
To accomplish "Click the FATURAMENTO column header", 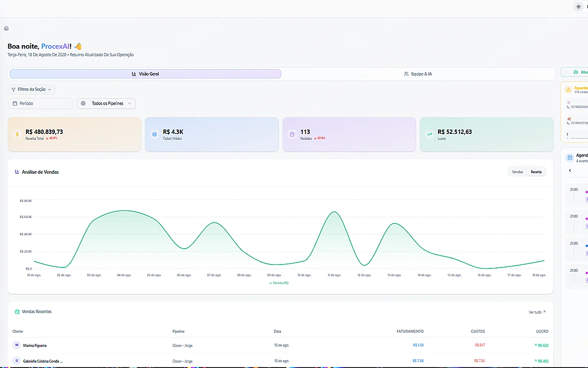I will pyautogui.click(x=410, y=332).
